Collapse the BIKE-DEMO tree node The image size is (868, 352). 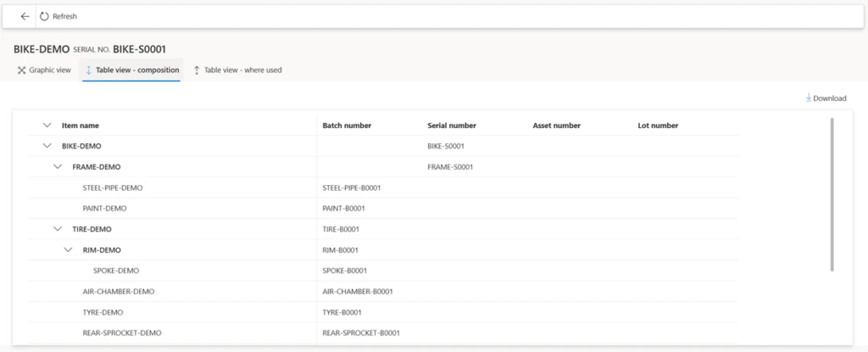click(47, 146)
